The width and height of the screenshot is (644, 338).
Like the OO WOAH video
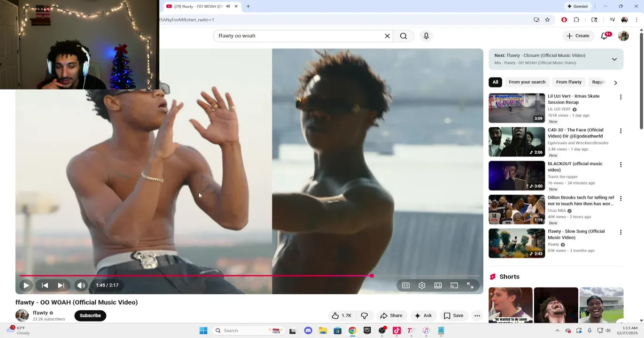point(341,315)
